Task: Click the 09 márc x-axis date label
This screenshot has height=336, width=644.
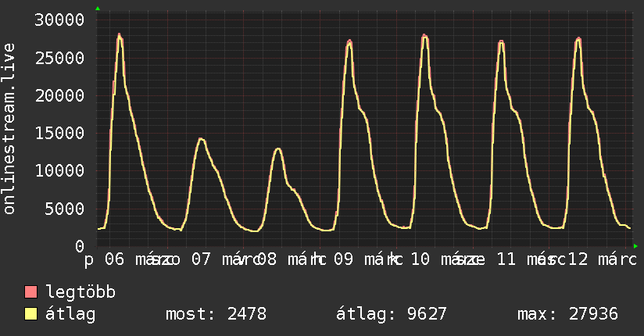Action: pyautogui.click(x=366, y=259)
